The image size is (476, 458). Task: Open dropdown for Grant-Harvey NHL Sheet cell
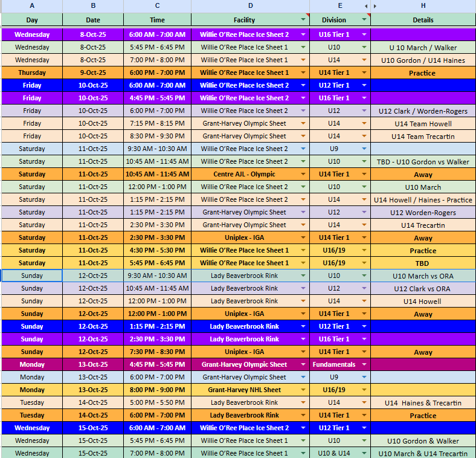pos(303,390)
